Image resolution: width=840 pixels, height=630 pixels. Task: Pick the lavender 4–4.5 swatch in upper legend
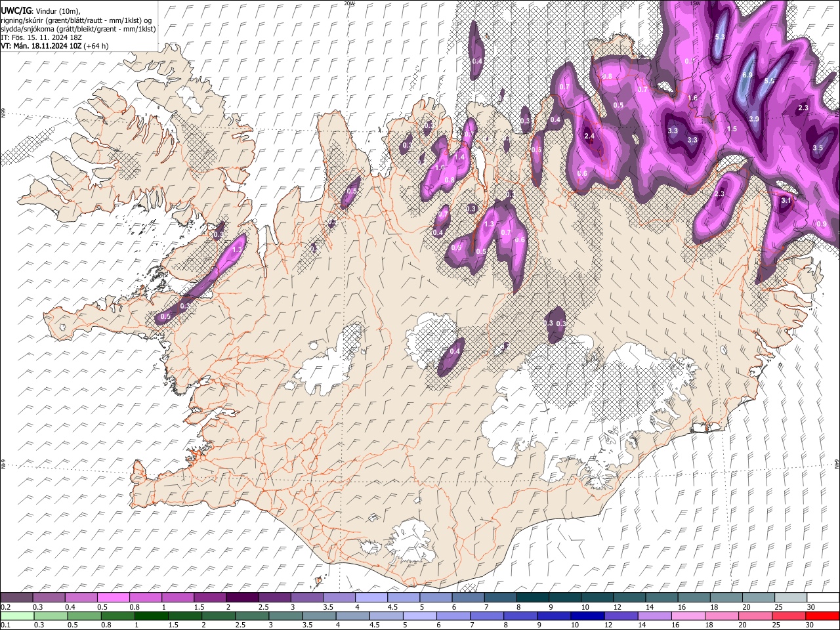(x=371, y=598)
